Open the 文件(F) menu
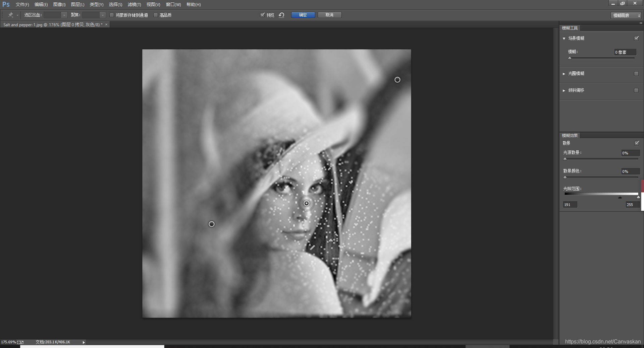 [22, 5]
